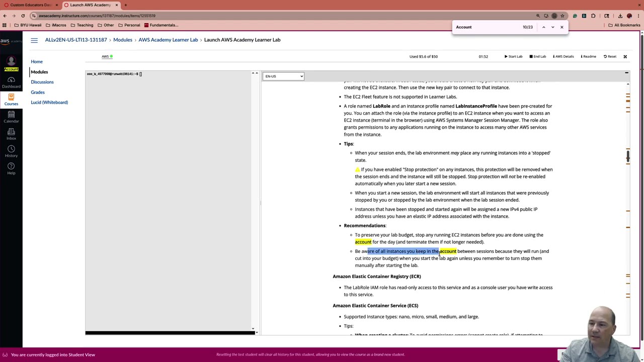Go to previous find-in-page match
644x362 pixels.
tap(543, 27)
